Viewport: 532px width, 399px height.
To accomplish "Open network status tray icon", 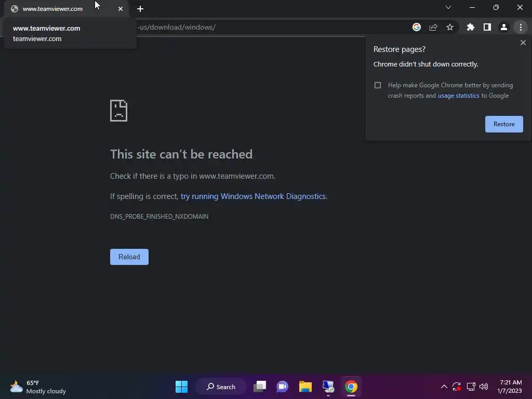I will (x=471, y=387).
